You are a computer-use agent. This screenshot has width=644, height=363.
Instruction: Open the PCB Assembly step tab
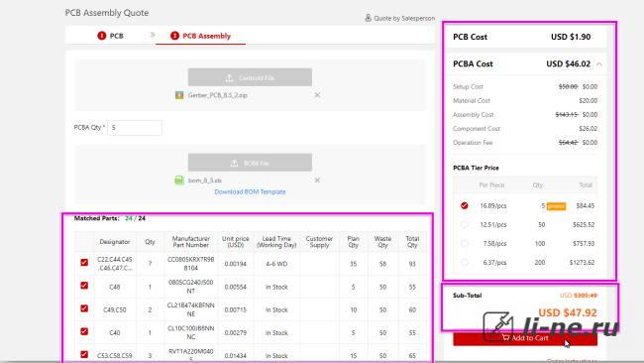(200, 36)
